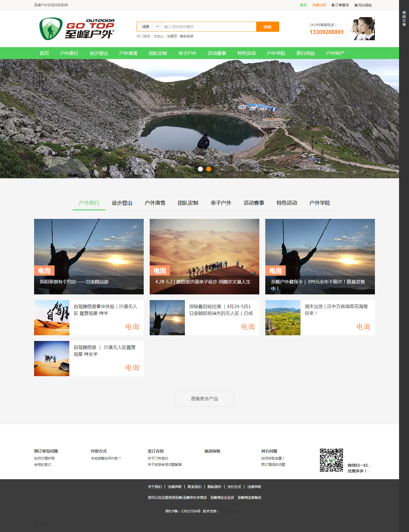
Task: Select hot search term 秦岭旅游
Action: click(187, 36)
